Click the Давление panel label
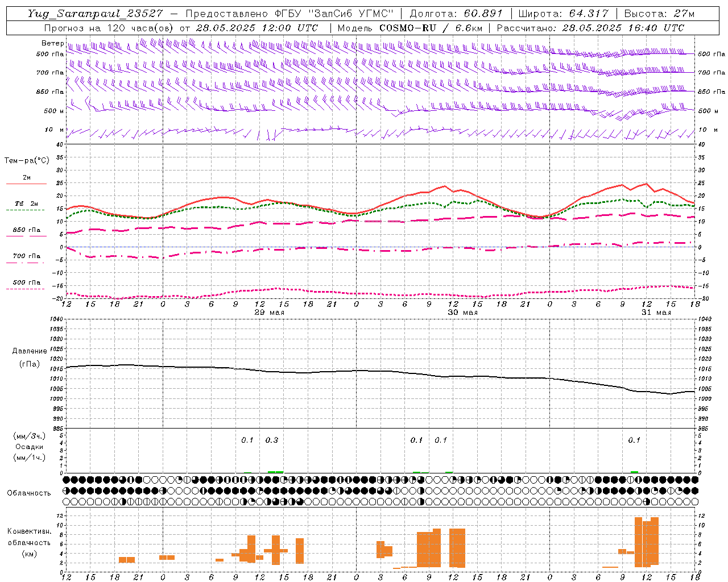 point(30,351)
